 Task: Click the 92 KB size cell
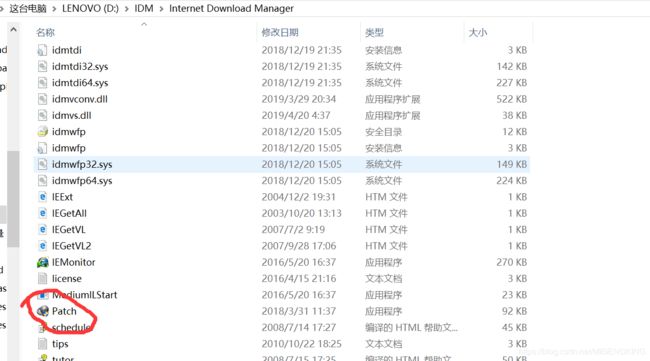(514, 311)
